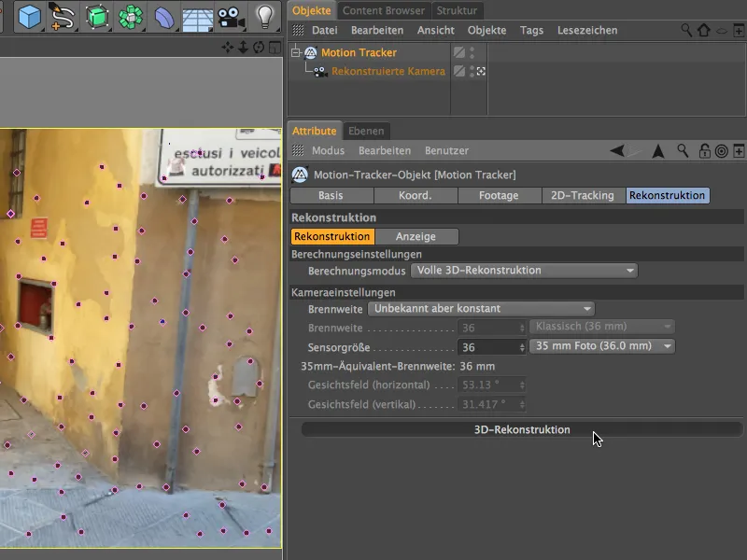Click the Object Manager home icon
This screenshot has width=747, height=560.
pos(704,31)
